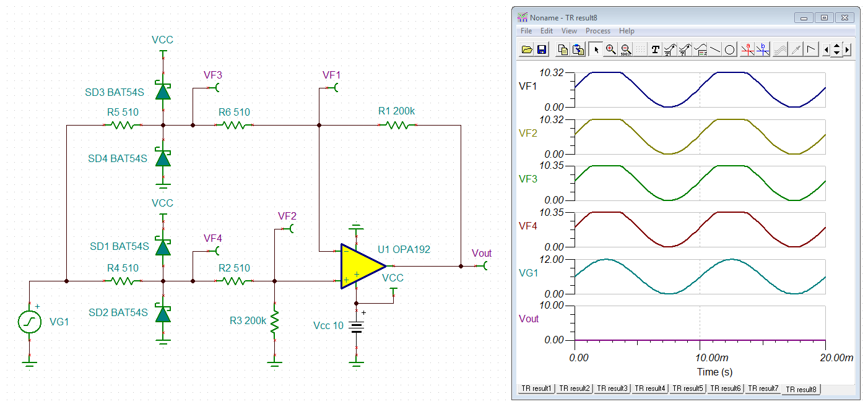Click the Vout output pin label

(481, 253)
